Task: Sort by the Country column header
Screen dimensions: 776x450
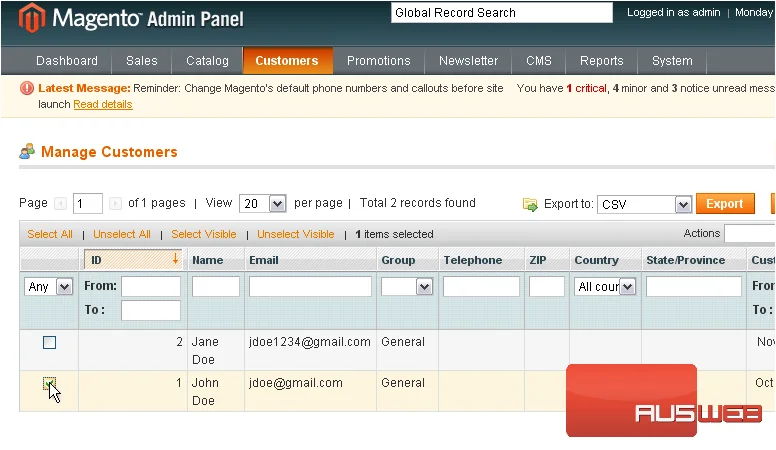Action: coord(596,260)
